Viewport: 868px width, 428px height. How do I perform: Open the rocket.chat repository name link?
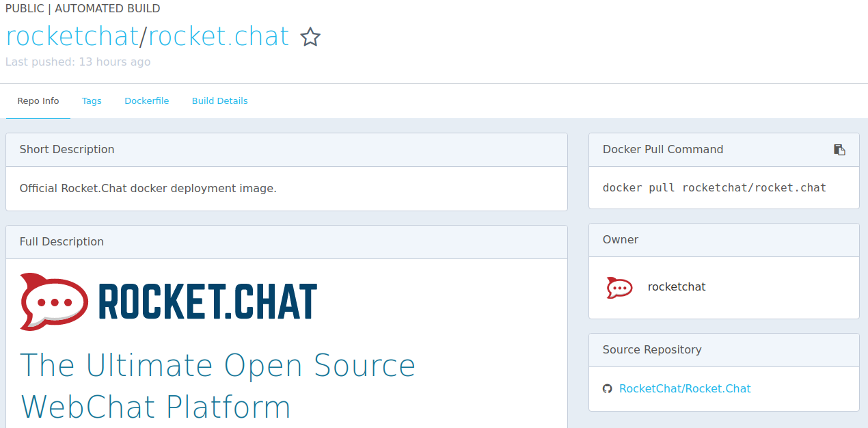coord(219,36)
